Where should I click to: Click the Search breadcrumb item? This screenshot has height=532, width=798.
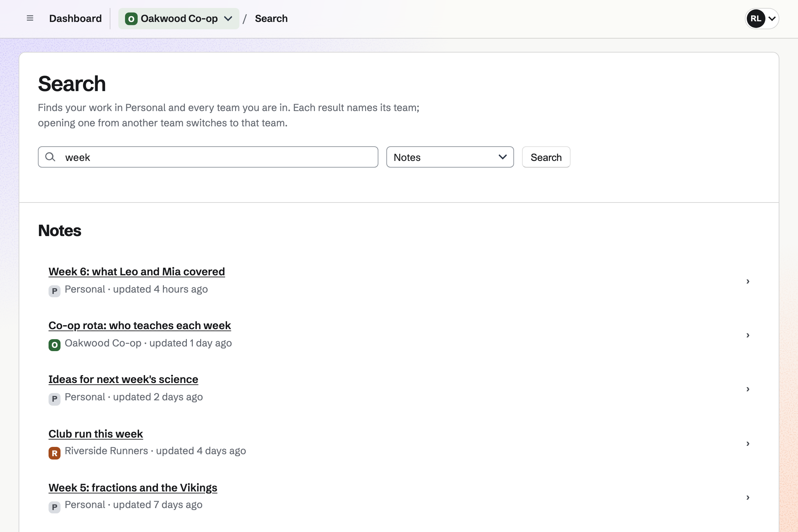click(271, 19)
